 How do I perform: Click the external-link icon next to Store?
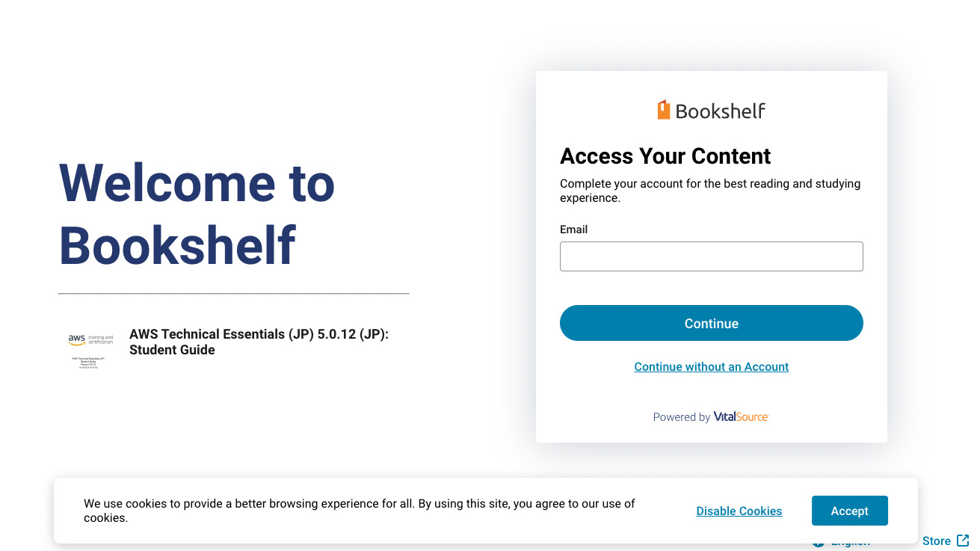[964, 540]
